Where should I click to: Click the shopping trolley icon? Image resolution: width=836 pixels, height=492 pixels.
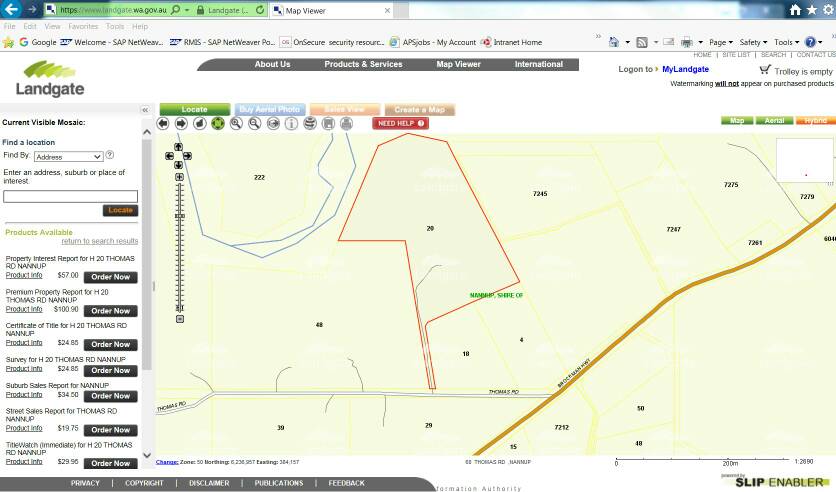765,71
